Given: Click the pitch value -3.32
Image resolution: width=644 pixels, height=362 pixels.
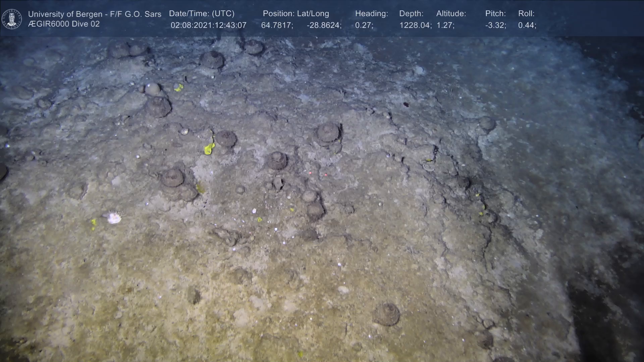Looking at the screenshot, I should [x=495, y=25].
